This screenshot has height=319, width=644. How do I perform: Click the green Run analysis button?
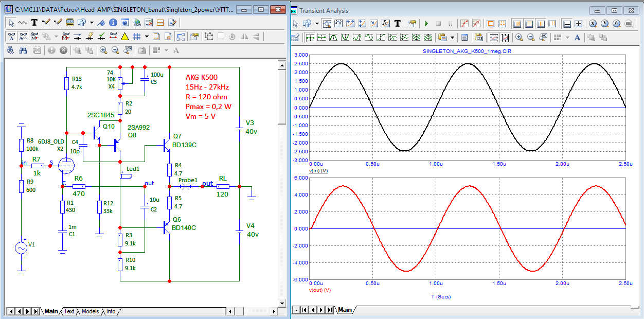pyautogui.click(x=426, y=24)
